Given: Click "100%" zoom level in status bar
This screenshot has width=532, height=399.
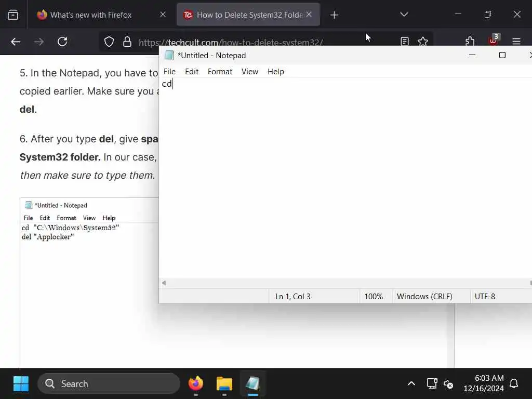Looking at the screenshot, I should coord(374,297).
